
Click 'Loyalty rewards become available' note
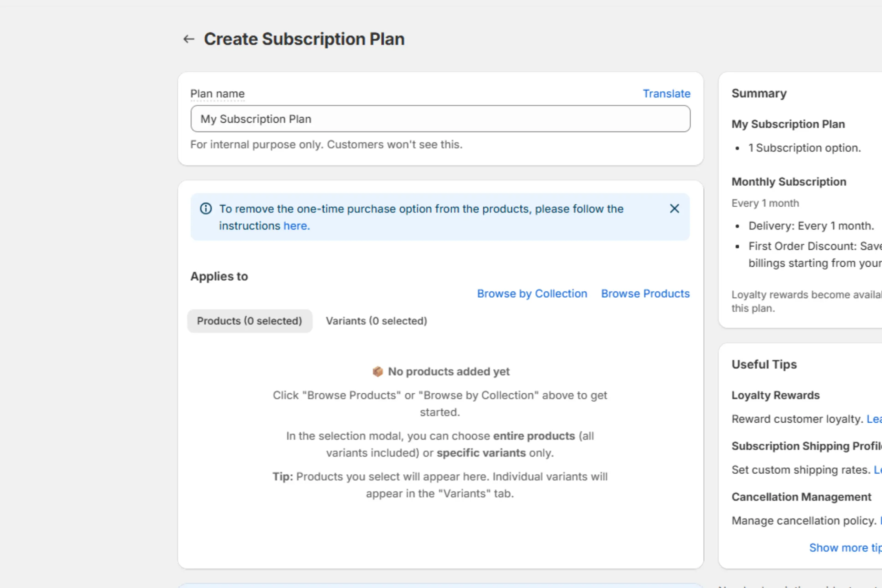pos(807,301)
